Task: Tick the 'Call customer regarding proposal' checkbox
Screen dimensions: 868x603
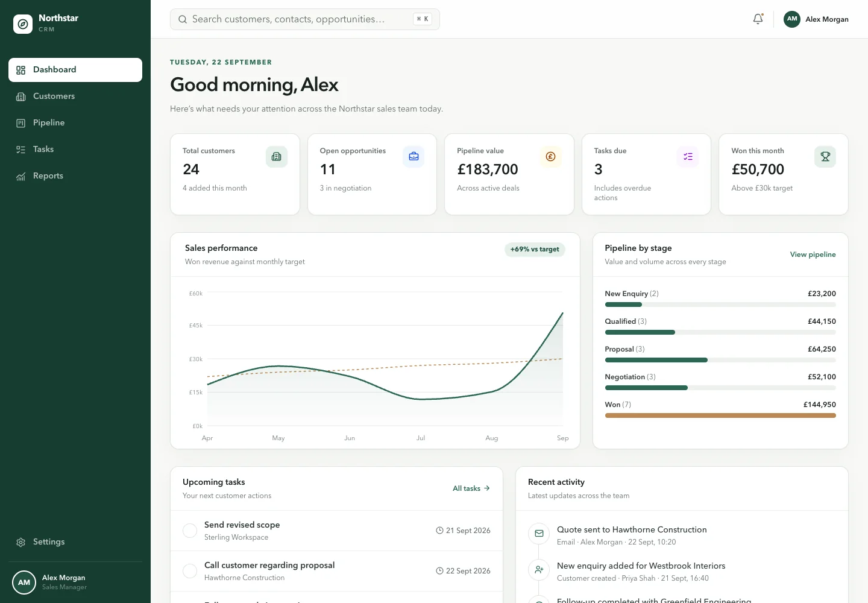Action: [x=190, y=571]
